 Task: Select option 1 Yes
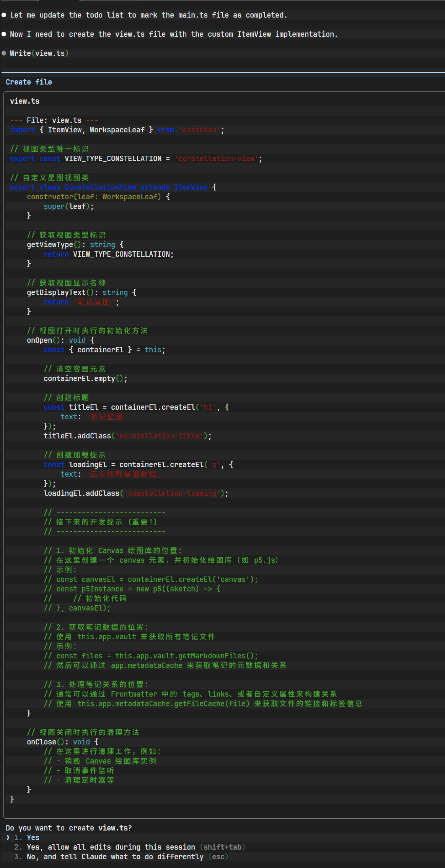[x=27, y=837]
